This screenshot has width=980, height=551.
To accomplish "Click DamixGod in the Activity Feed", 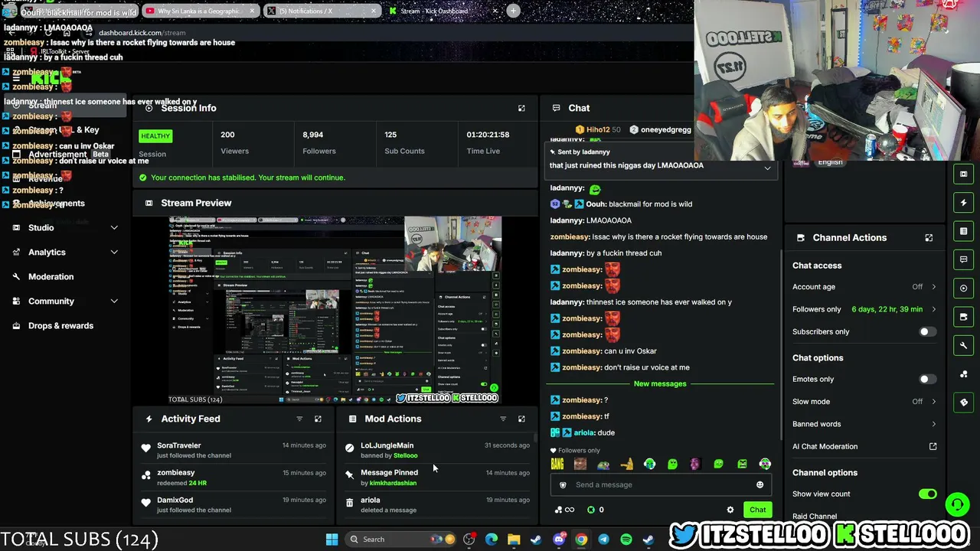I will (175, 500).
